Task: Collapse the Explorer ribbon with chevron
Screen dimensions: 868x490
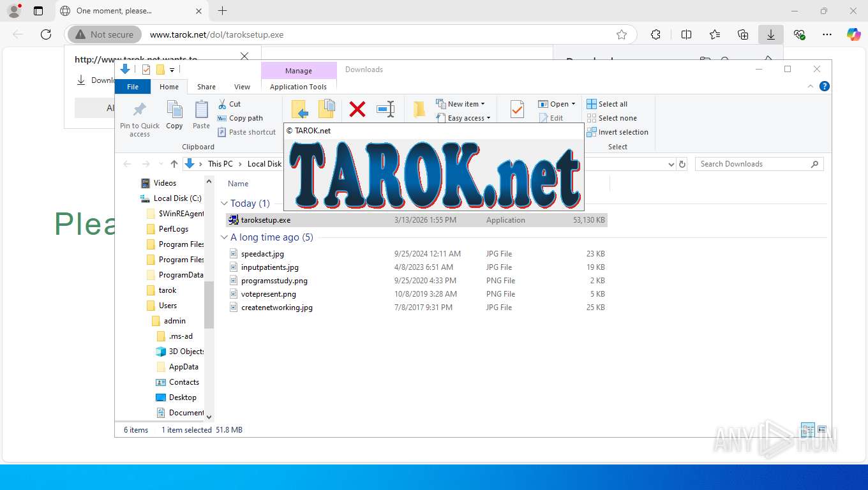Action: coord(811,86)
